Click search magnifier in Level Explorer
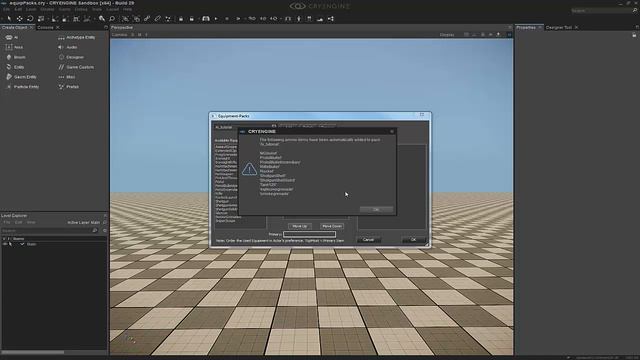 click(95, 231)
